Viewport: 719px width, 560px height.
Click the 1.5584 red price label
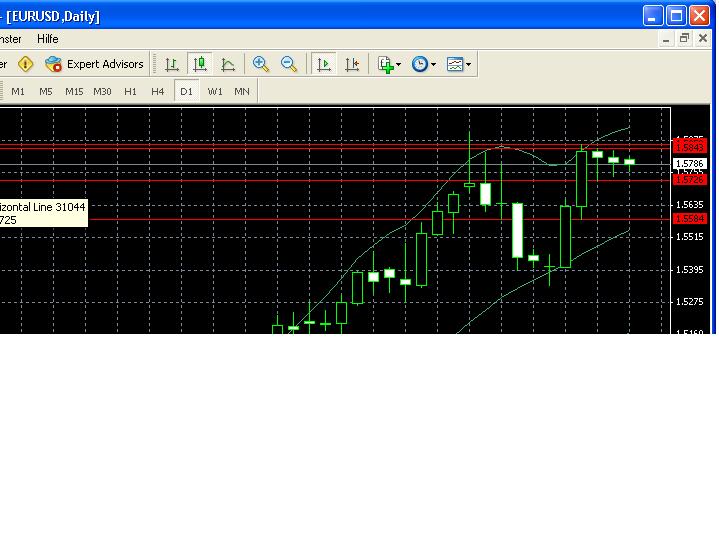click(x=690, y=219)
